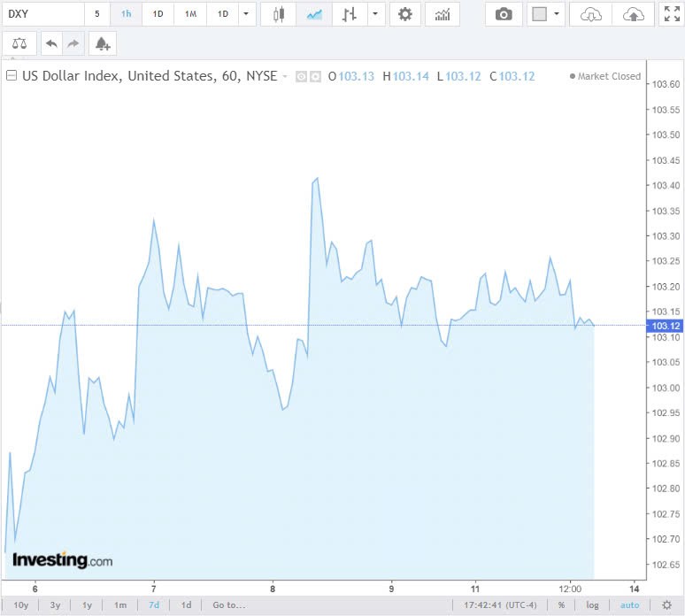Click the add alert bell icon
This screenshot has width=685, height=616.
coord(103,43)
